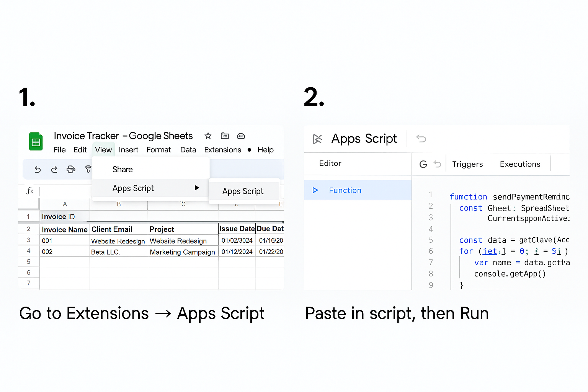Click the Apps Script logo icon
Viewport: 588px width, 392px height.
pyautogui.click(x=317, y=139)
